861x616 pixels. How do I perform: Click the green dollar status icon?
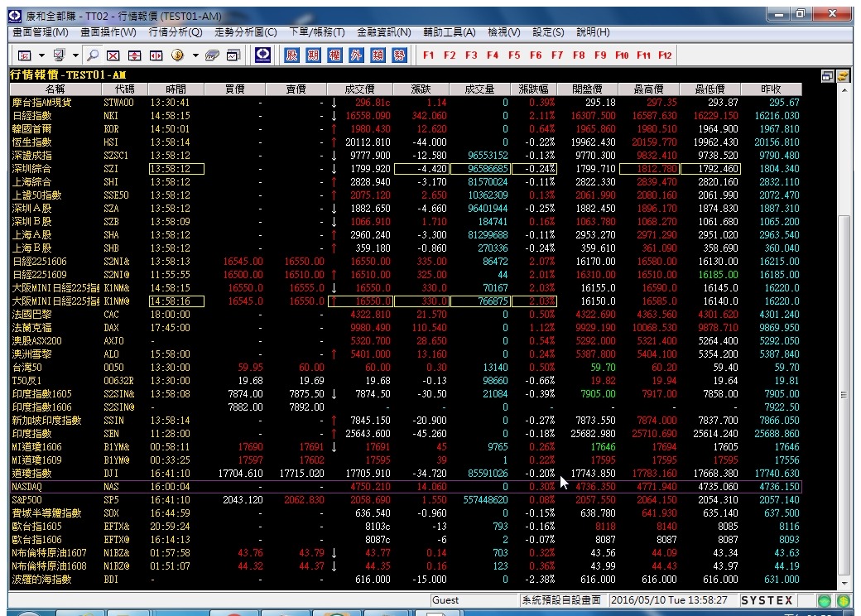(x=844, y=600)
